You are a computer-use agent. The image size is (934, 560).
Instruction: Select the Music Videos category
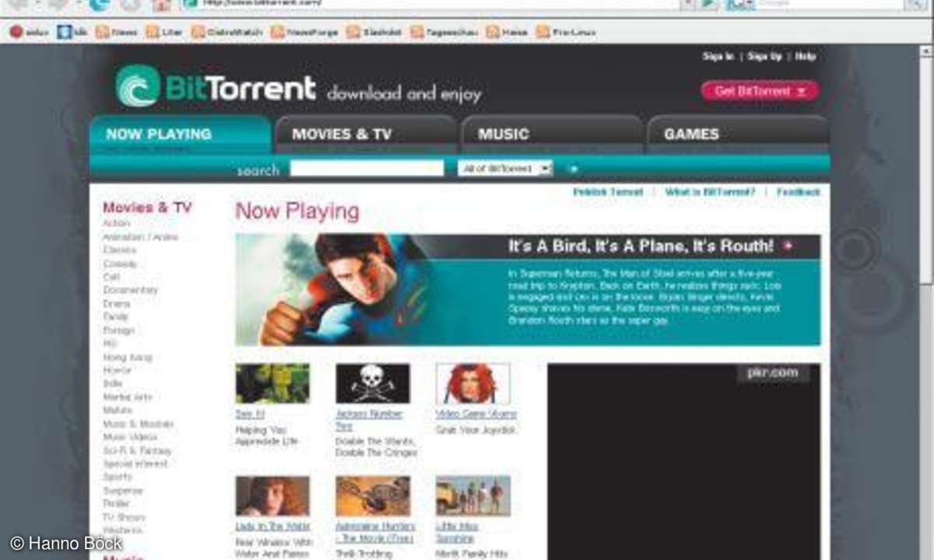pos(129,437)
